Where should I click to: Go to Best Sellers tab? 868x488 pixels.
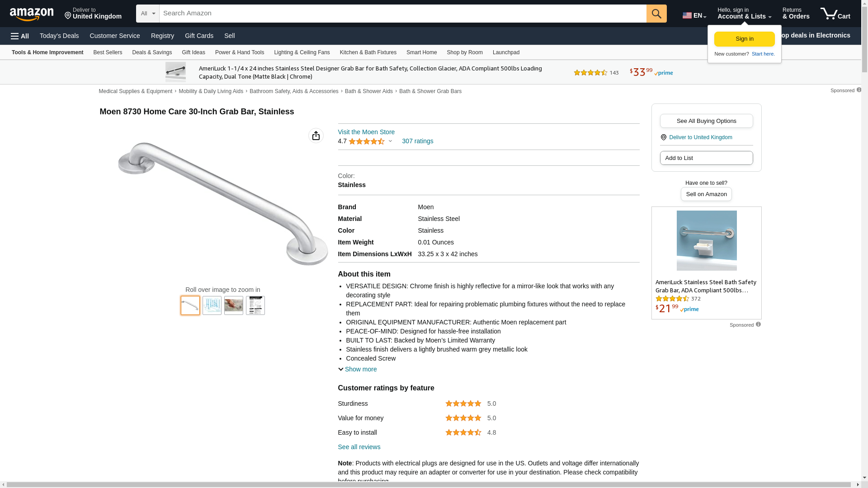108,52
